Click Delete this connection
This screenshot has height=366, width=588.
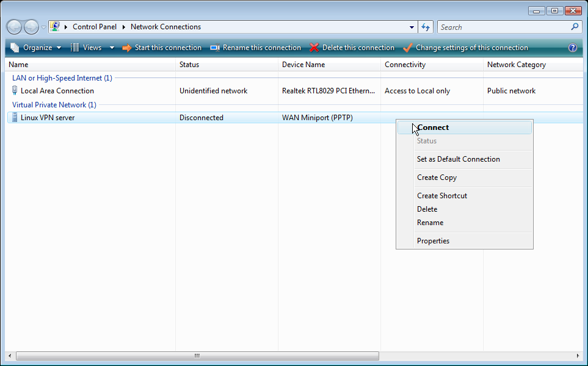pos(352,48)
